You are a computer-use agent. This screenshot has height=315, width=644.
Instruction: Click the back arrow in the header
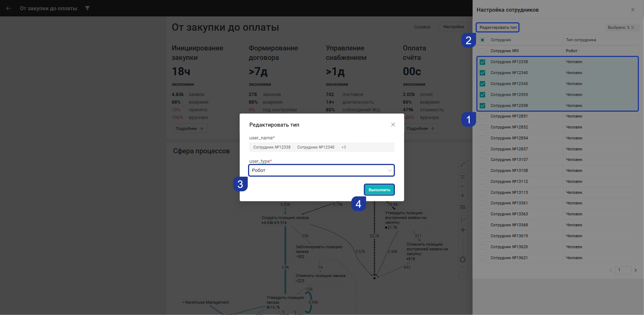(9, 8)
